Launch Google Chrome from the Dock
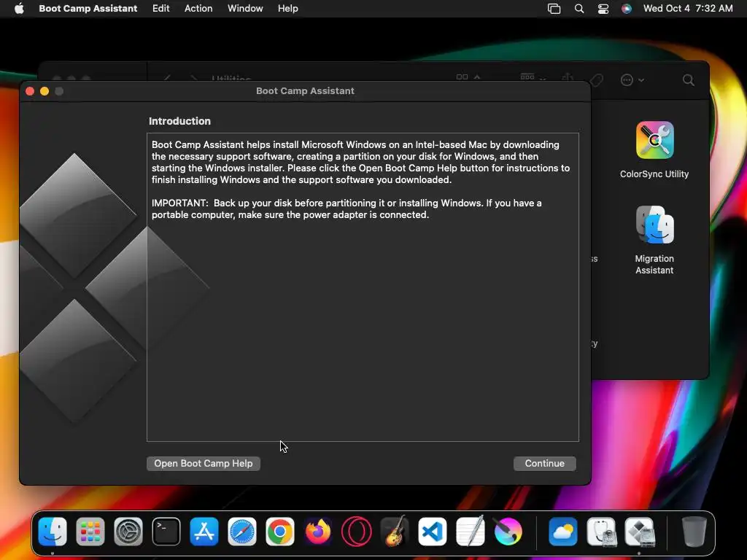This screenshot has width=747, height=560. coord(280,532)
